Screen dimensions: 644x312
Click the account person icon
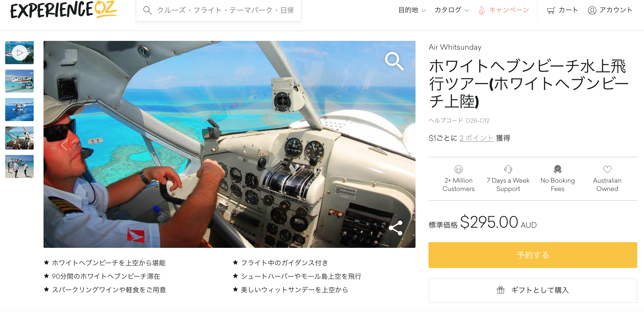(592, 10)
